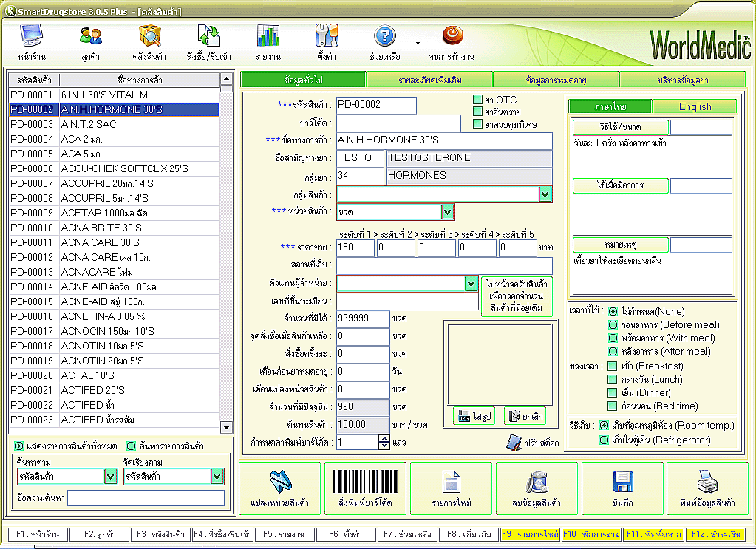Select พร้อมอาหาร (With meal) radio
Screen dimensions: 756x549
(613, 338)
